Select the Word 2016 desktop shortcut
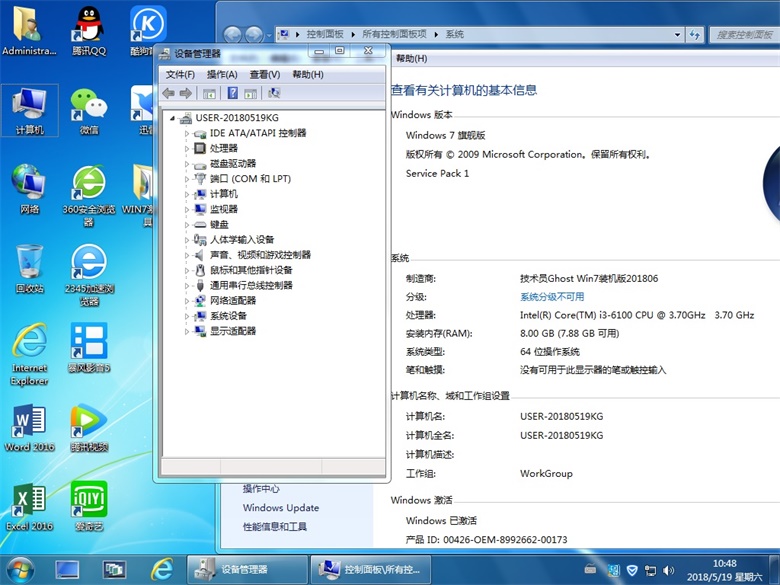780x585 pixels. pyautogui.click(x=29, y=427)
